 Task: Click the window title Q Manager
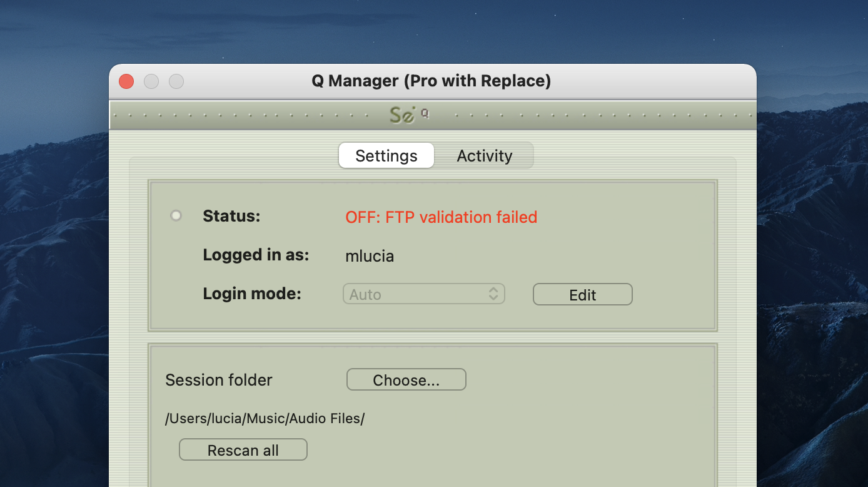[431, 81]
